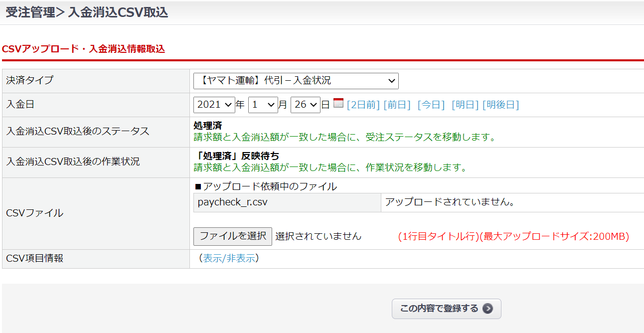
Task: Submit with the この内容で登録する button
Action: tap(446, 309)
